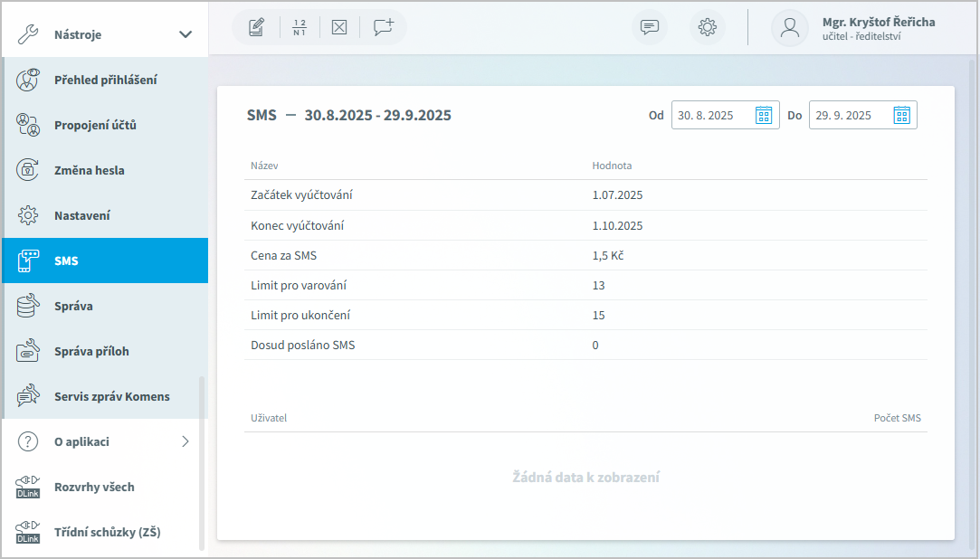Open calendar picker for Do date
The height and width of the screenshot is (559, 980).
coord(901,115)
